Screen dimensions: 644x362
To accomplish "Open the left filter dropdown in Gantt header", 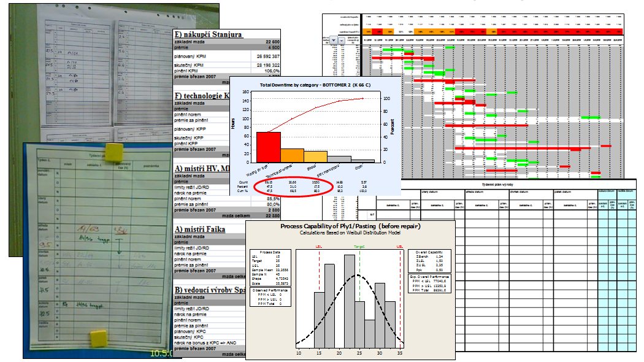I will [x=333, y=40].
